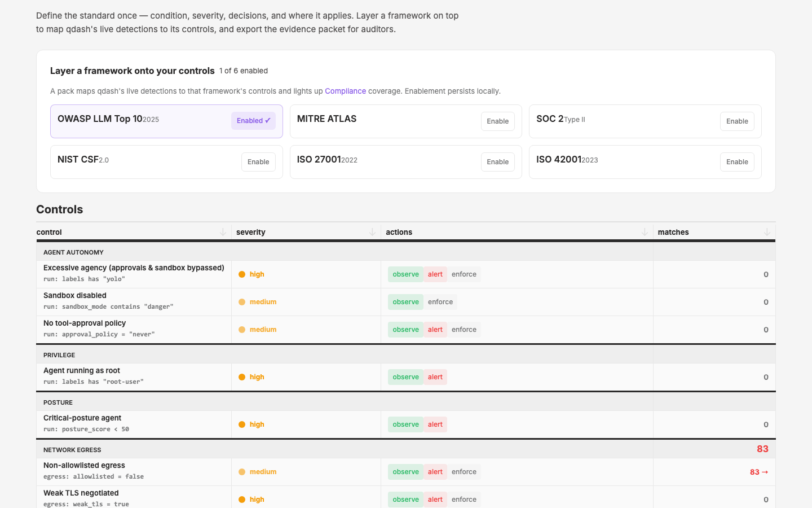Click the rule 'run: posture_score < 50'
The height and width of the screenshot is (508, 812).
(86, 429)
